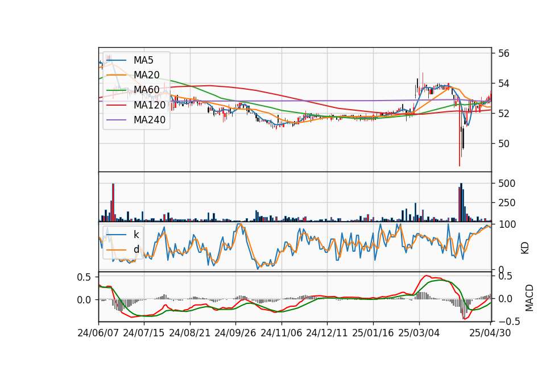Click the KD axis title
Viewport: 546px width, 392px height.
coord(525,248)
